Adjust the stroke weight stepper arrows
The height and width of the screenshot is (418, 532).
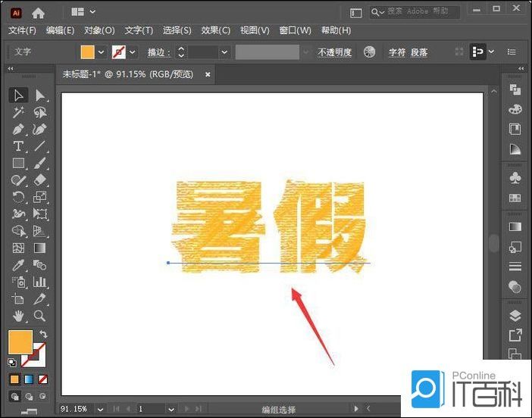[x=181, y=52]
